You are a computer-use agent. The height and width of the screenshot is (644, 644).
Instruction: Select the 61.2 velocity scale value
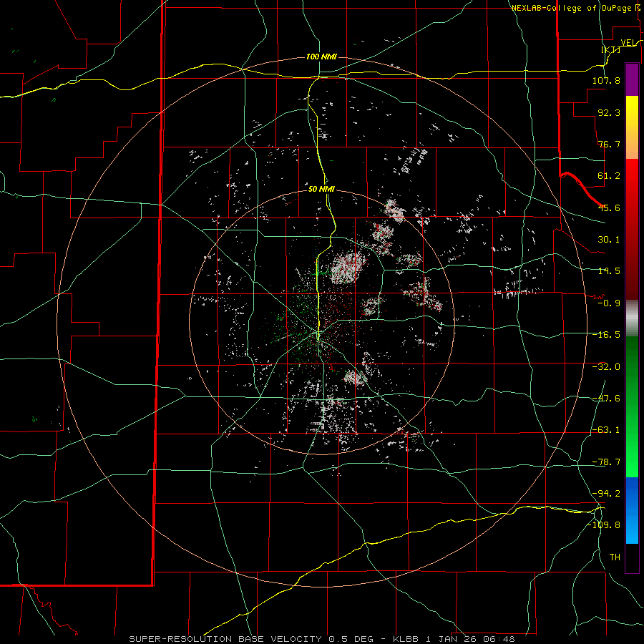point(609,176)
